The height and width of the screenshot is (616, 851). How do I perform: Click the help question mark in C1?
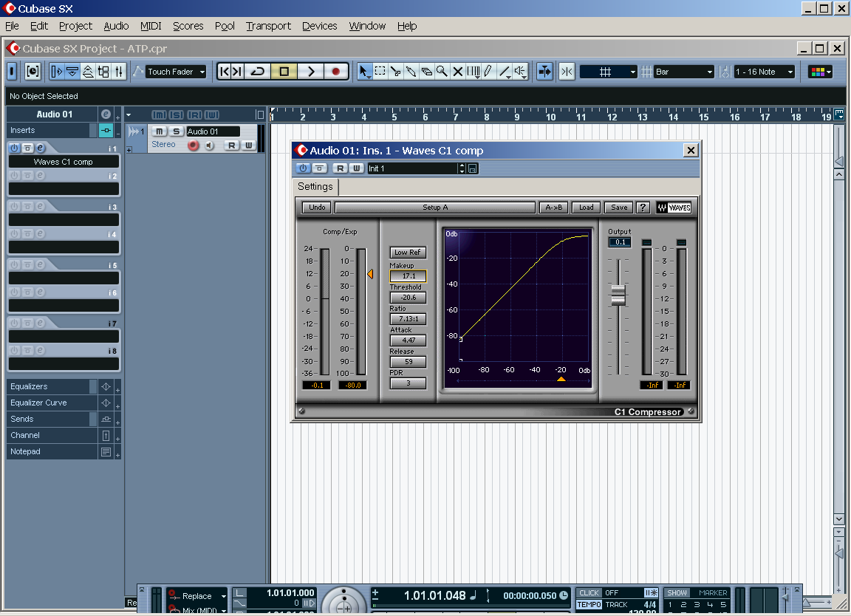(643, 208)
